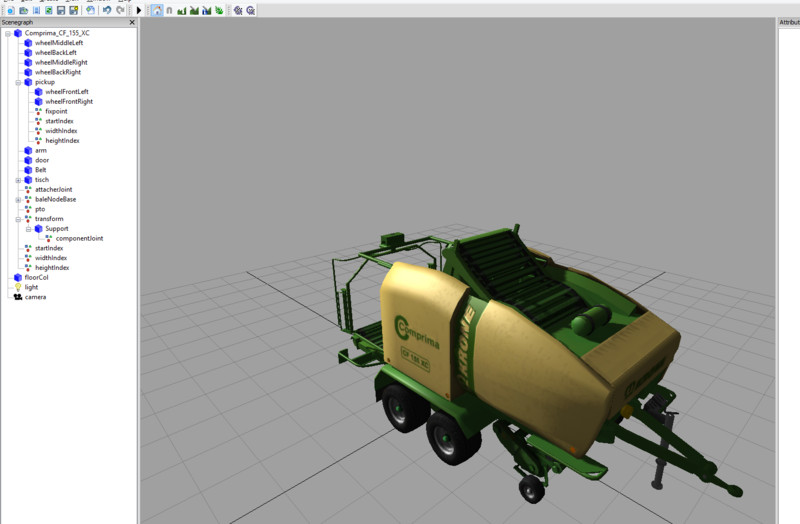
Task: Click the transform-group icon beside pto
Action: pos(28,209)
